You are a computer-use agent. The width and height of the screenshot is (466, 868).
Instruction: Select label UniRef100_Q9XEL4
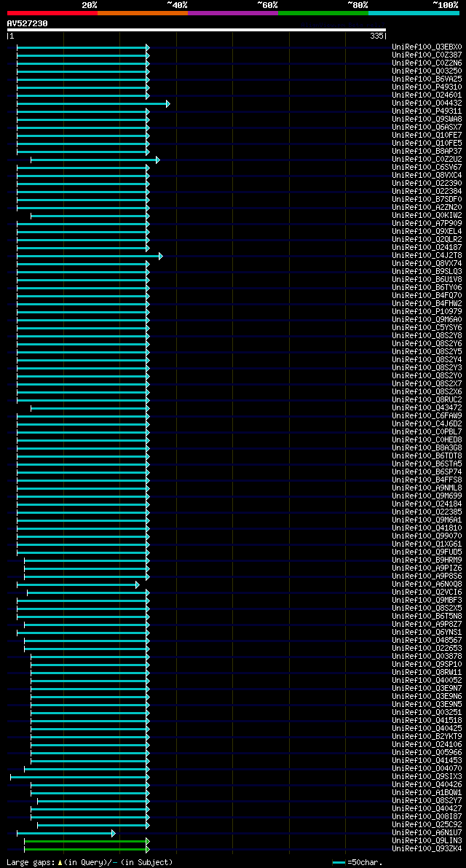pos(427,232)
